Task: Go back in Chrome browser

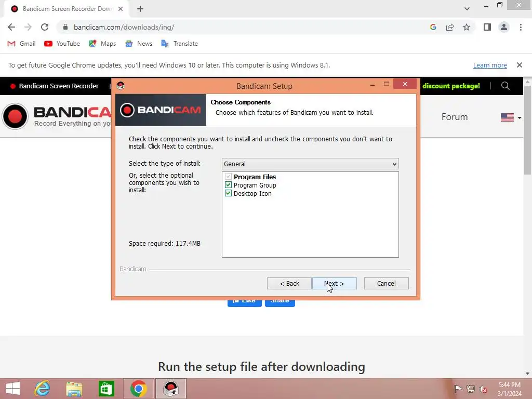Action: coord(11,27)
